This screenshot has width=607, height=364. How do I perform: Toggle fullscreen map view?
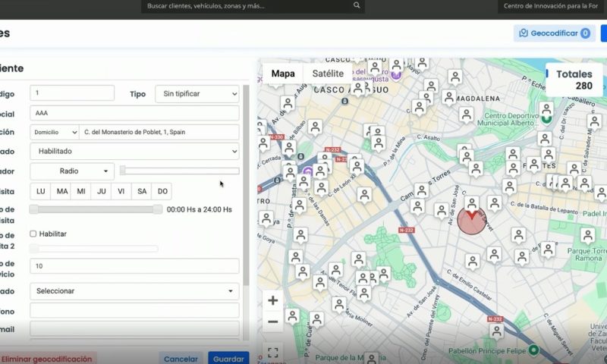click(x=273, y=353)
